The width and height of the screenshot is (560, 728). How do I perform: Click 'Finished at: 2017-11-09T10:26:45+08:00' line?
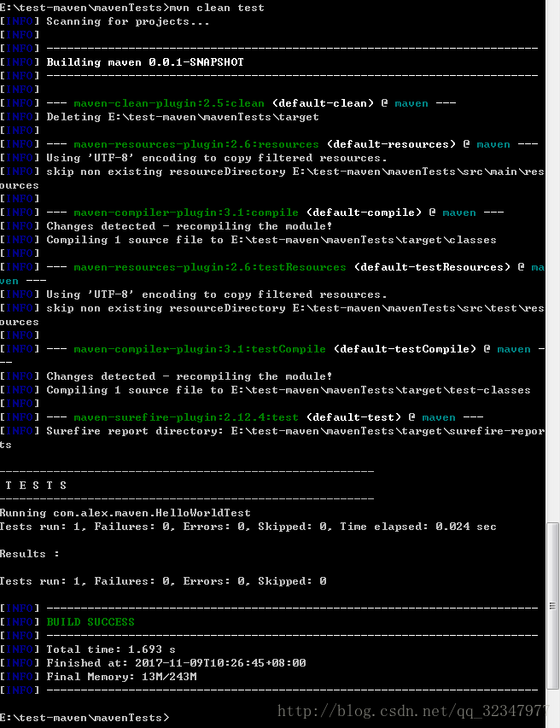pos(176,663)
